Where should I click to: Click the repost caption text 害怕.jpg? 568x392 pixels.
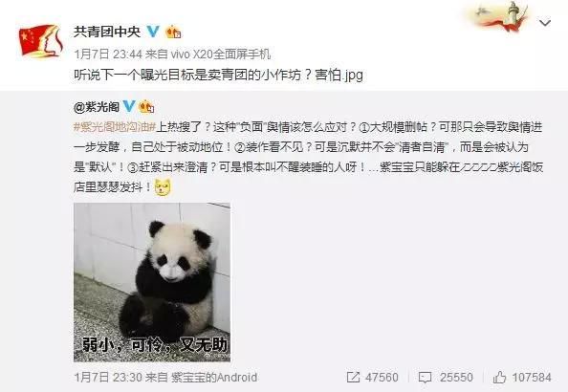(339, 75)
